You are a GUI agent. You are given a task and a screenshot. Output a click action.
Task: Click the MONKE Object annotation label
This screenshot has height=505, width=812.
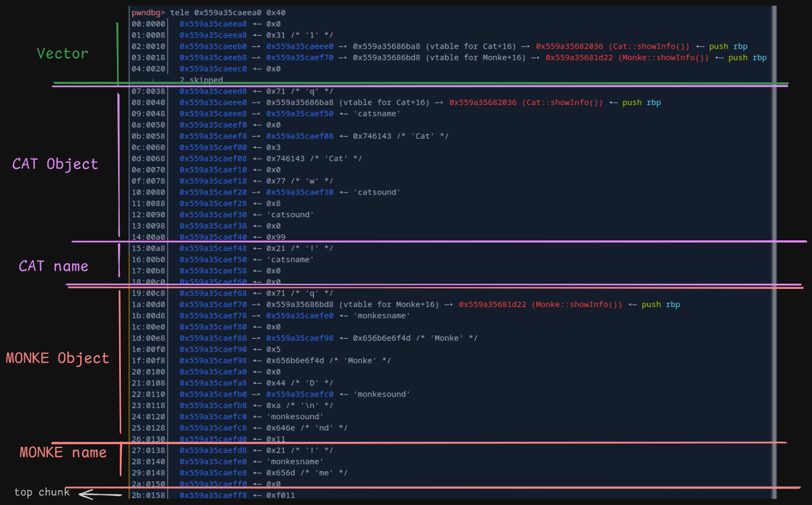(x=57, y=358)
